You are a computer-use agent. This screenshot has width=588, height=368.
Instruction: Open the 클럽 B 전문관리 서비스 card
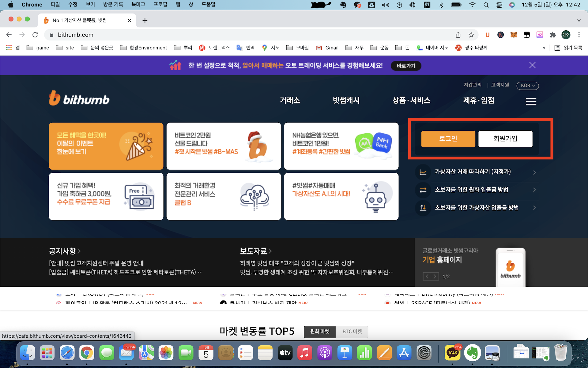click(x=224, y=196)
